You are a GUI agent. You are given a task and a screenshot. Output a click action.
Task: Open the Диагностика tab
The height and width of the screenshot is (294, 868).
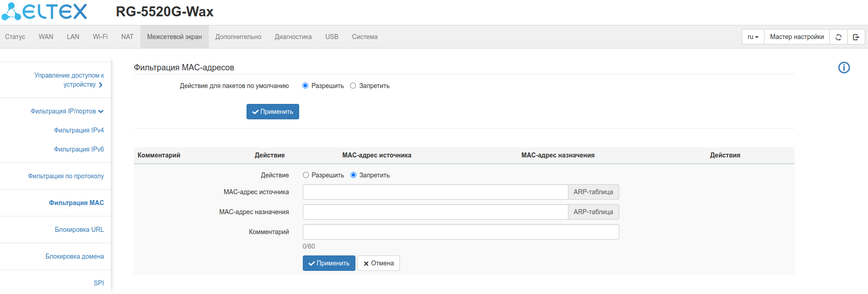tap(293, 37)
